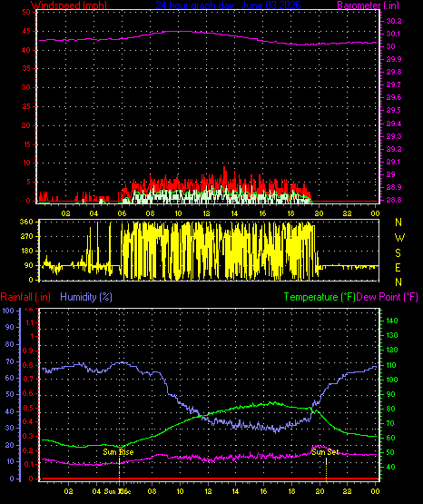The height and width of the screenshot is (504, 423).
Task: Click the "Barometer (.in)" axis title
Action: click(368, 5)
